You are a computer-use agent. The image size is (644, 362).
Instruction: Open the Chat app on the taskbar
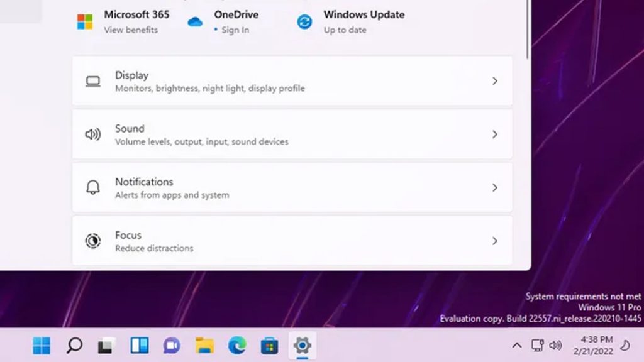(172, 345)
